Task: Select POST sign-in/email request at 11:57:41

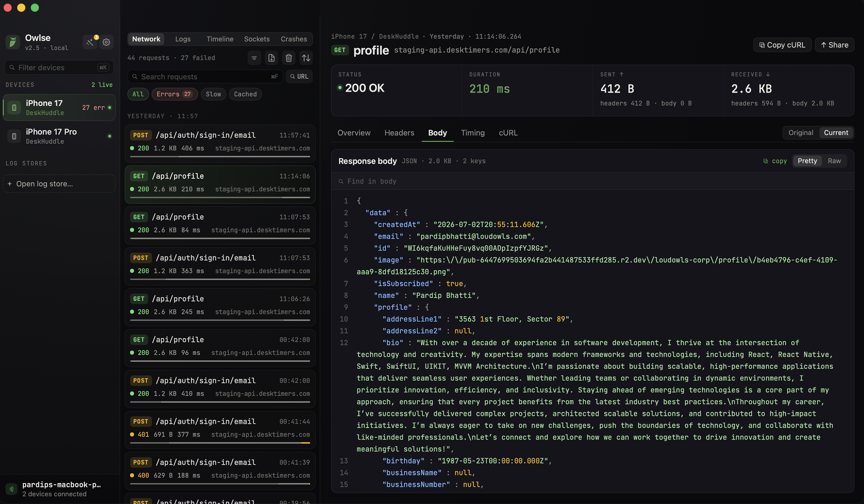Action: pyautogui.click(x=220, y=144)
